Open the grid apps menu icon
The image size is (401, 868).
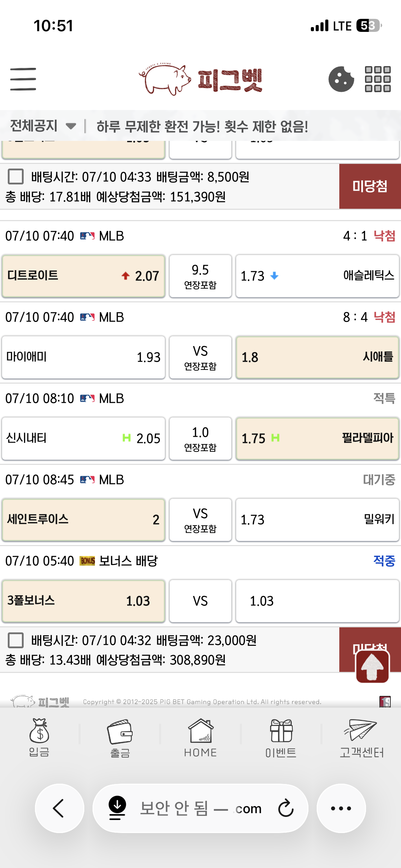pyautogui.click(x=378, y=79)
